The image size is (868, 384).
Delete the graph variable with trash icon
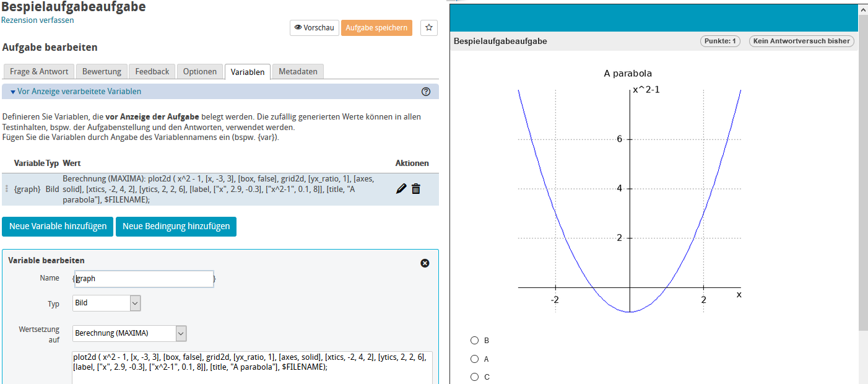click(416, 189)
